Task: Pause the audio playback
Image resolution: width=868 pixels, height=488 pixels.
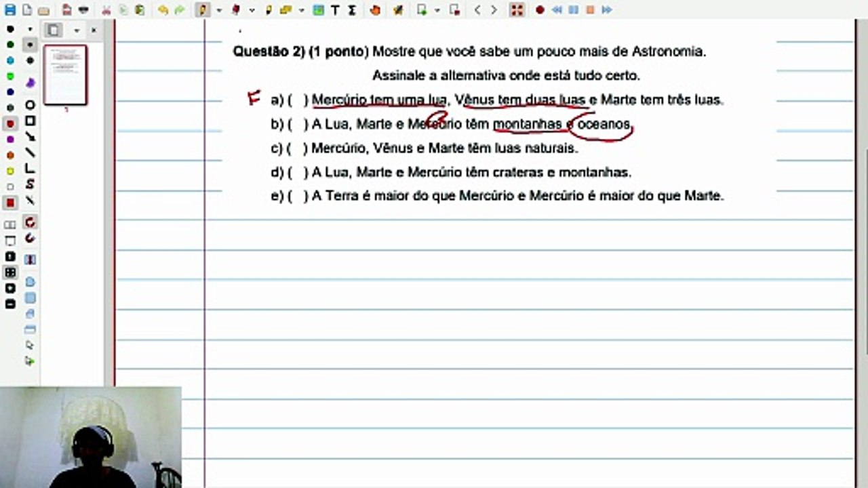Action: coord(573,10)
